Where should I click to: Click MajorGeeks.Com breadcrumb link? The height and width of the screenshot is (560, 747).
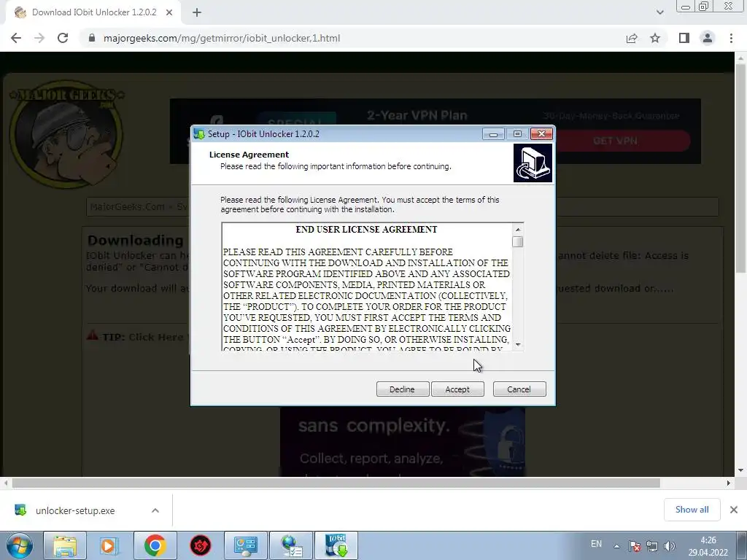pos(127,206)
